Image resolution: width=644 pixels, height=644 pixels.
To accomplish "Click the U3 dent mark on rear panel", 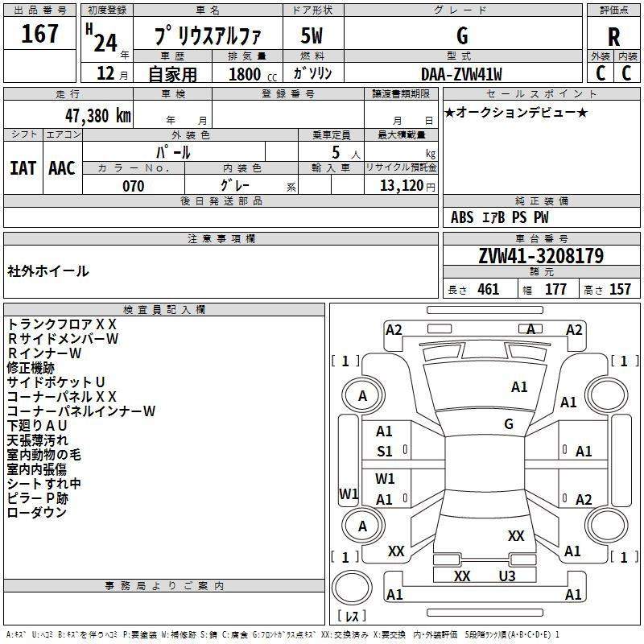I will (x=507, y=576).
